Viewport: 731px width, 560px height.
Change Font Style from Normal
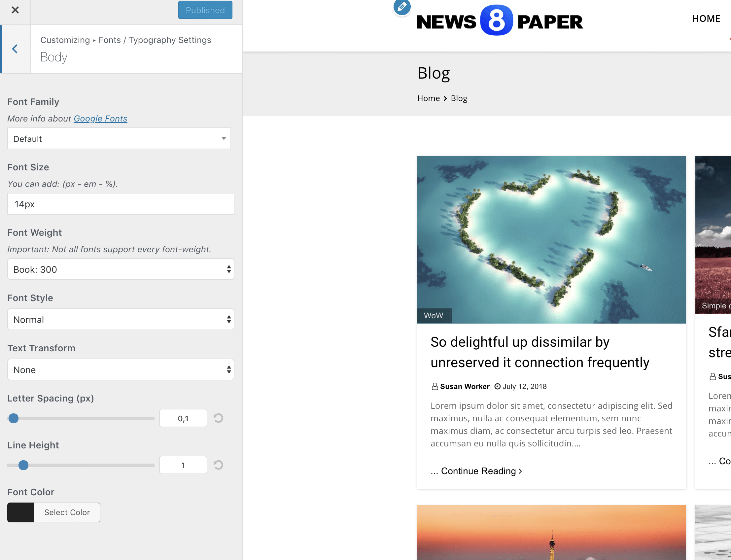120,319
